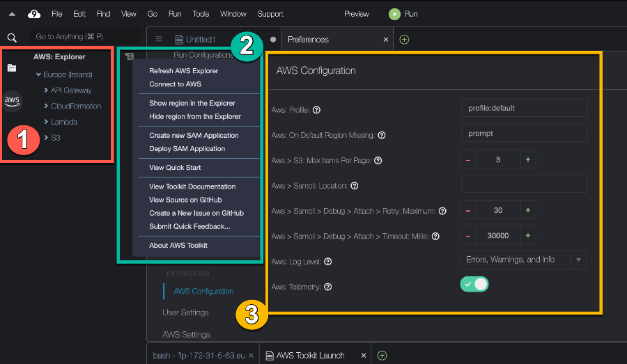Open View Toolkit Documentation
The image size is (627, 364).
pos(192,187)
